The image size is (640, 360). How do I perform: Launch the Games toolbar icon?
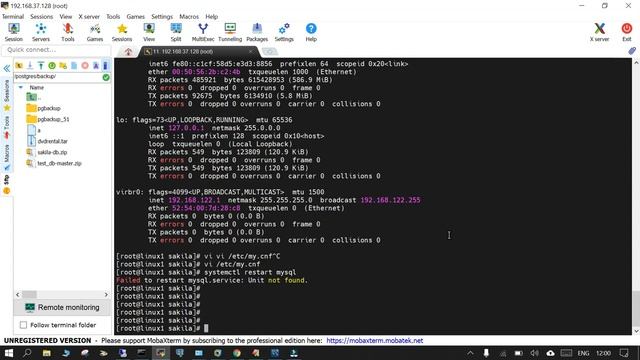point(95,32)
